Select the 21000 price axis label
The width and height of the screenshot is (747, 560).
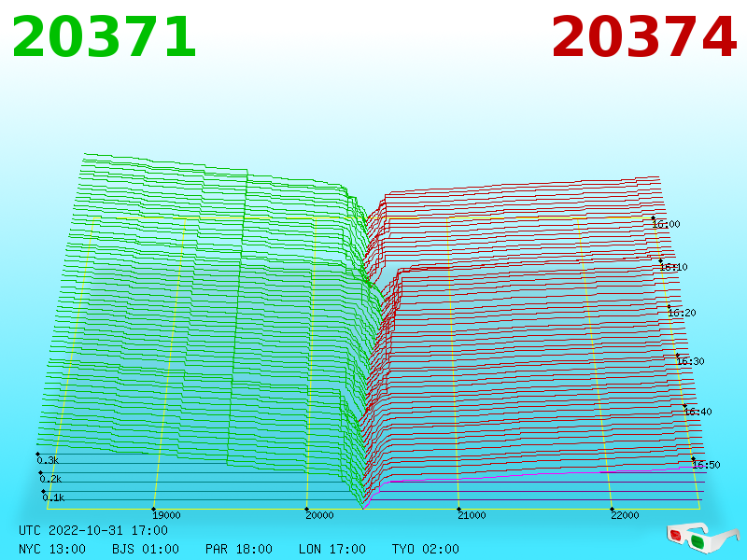pyautogui.click(x=472, y=515)
